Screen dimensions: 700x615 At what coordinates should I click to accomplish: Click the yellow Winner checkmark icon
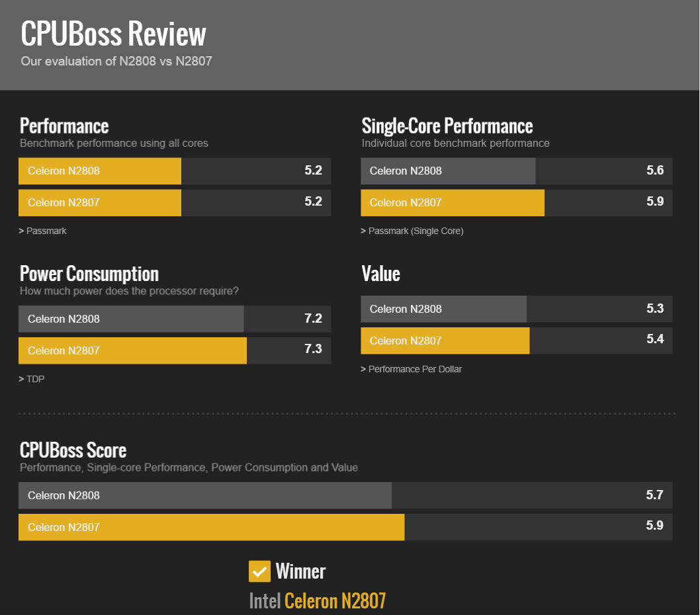[259, 571]
